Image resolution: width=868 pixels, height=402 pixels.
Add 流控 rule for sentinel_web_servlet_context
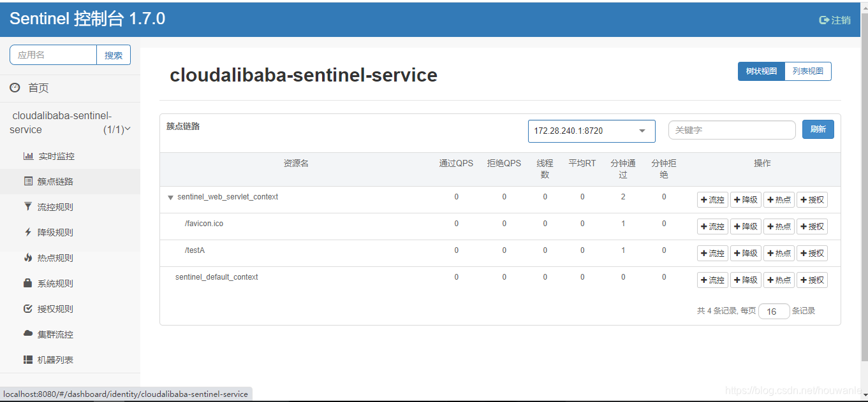click(712, 200)
